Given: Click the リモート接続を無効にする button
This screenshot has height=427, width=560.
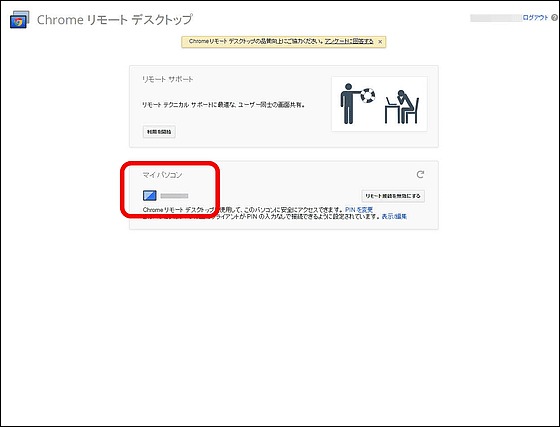Looking at the screenshot, I should 393,196.
